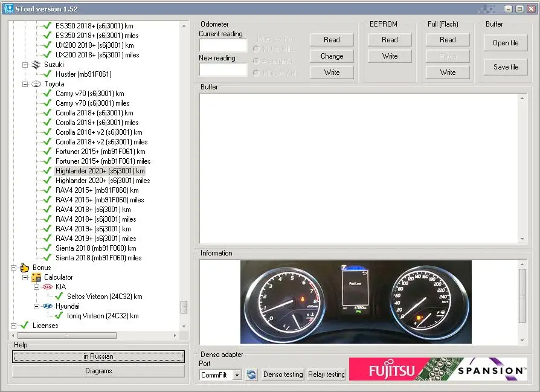Collapse the Hyundai tree branch
This screenshot has width=540, height=392.
[36, 306]
